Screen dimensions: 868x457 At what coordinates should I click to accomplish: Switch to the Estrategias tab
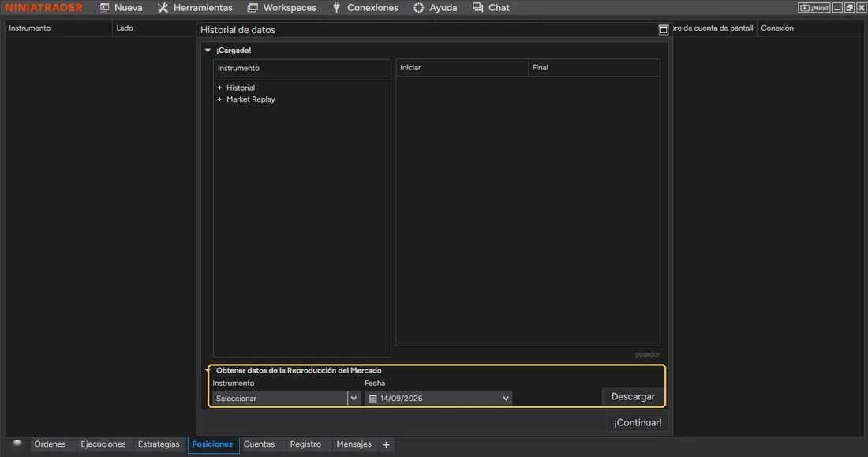[x=159, y=444]
